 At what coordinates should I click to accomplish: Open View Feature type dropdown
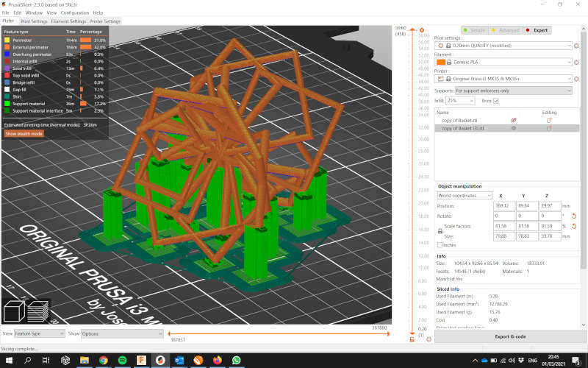coord(40,333)
